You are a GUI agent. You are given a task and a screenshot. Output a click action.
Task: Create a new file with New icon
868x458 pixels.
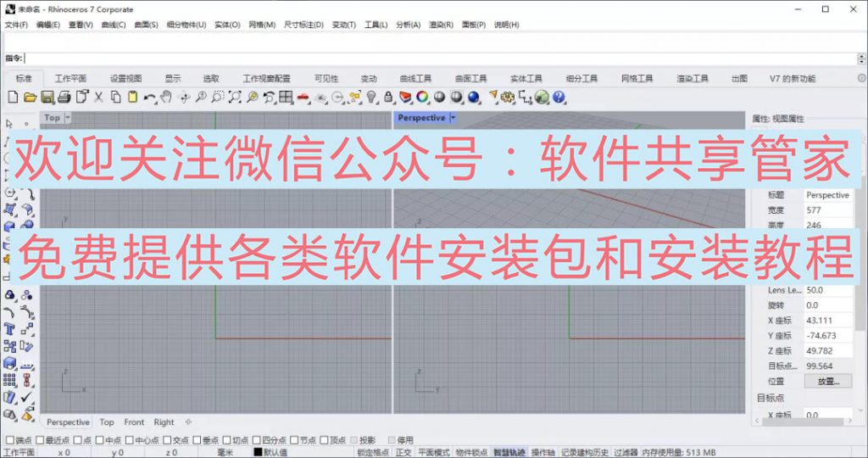[13, 98]
